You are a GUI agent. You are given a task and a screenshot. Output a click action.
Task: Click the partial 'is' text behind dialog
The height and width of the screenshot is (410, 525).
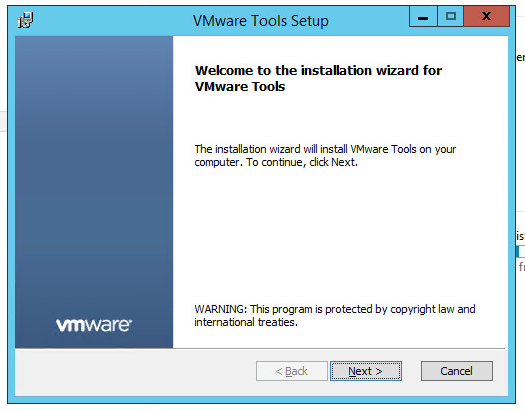[520, 236]
